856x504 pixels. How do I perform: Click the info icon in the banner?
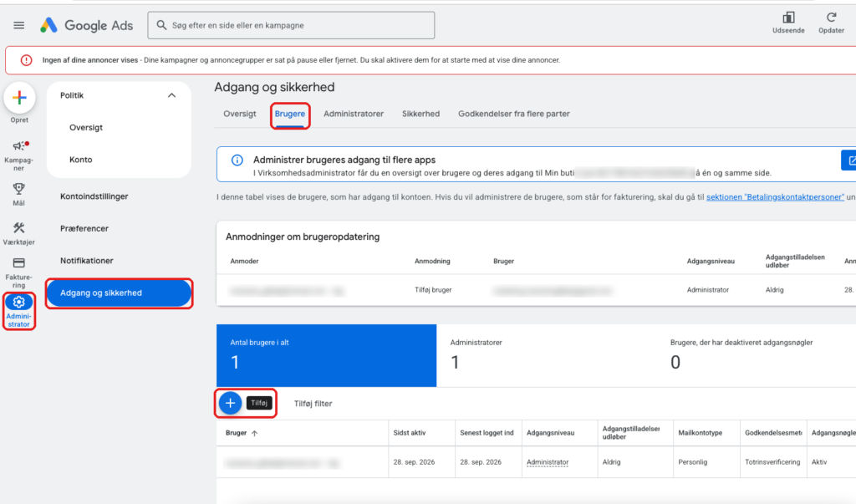tap(237, 160)
